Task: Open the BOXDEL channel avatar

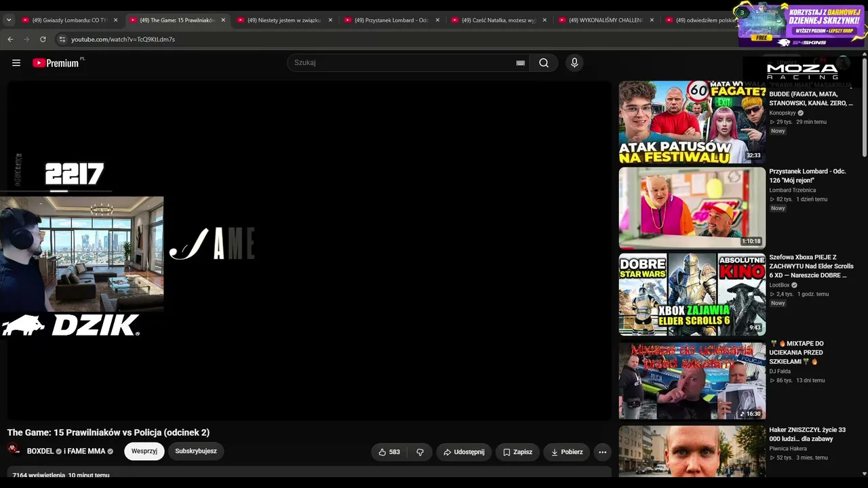Action: [14, 449]
